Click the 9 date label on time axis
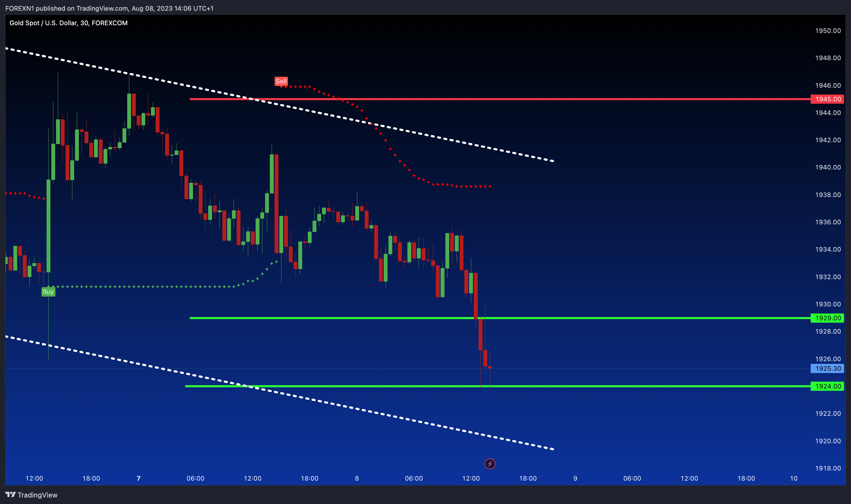This screenshot has width=851, height=504. coord(575,478)
